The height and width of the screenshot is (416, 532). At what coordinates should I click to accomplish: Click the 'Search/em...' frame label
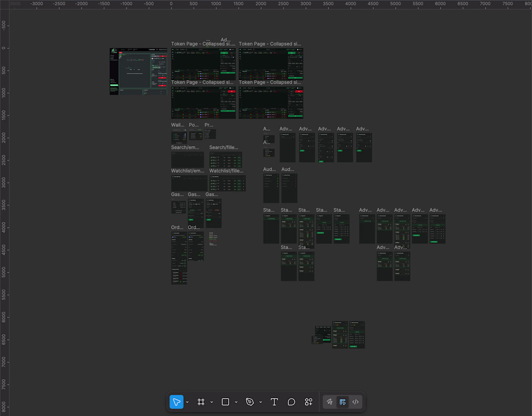185,147
